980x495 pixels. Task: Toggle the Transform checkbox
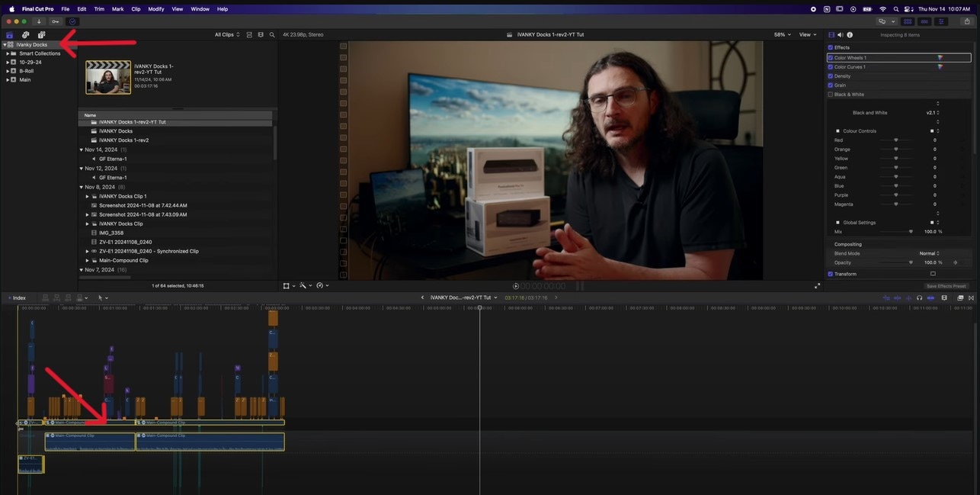(x=831, y=274)
